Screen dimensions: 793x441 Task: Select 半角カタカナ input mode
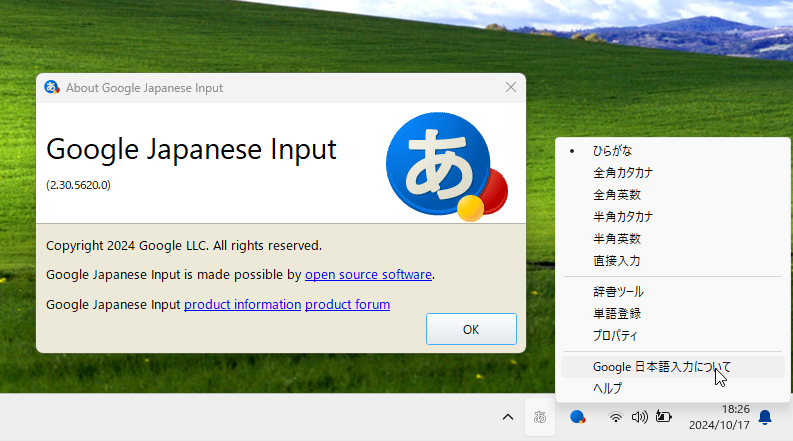tap(673, 217)
